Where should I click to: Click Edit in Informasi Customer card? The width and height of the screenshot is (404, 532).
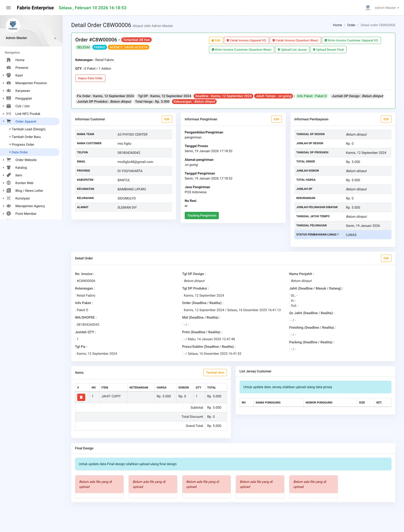[x=167, y=119]
